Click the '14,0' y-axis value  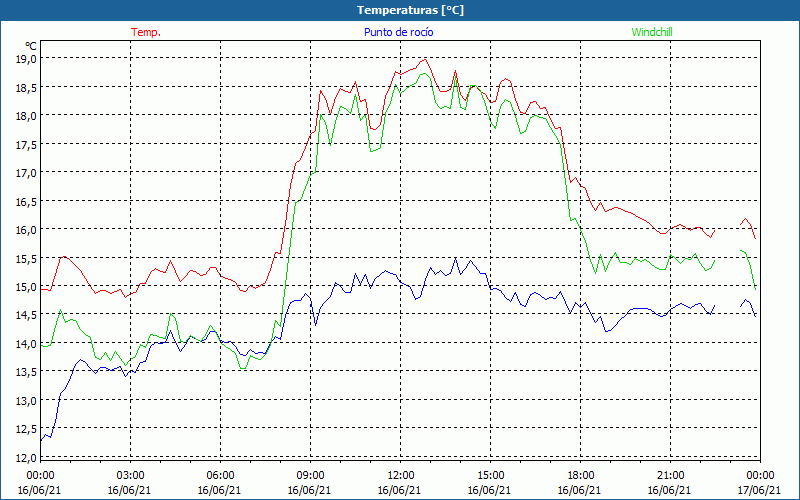pyautogui.click(x=26, y=343)
